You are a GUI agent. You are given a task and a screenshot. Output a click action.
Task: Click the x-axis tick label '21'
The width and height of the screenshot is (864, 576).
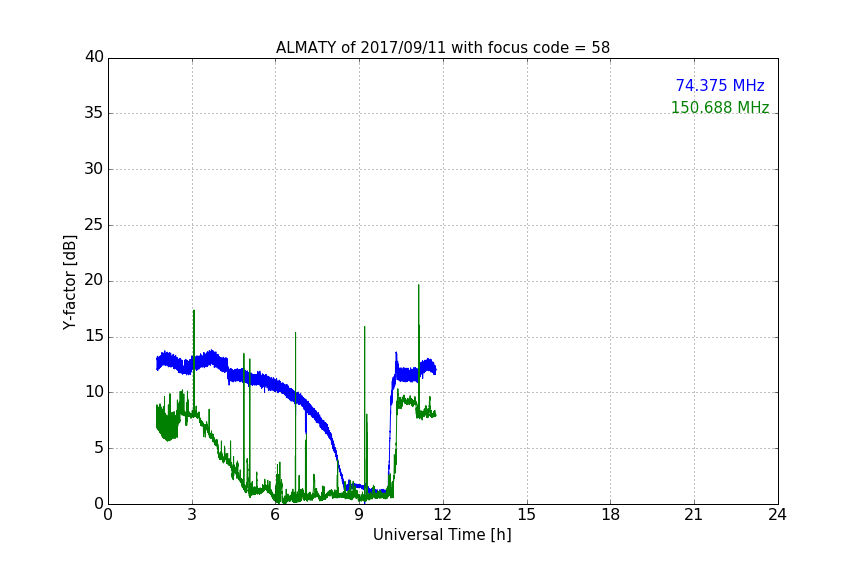pyautogui.click(x=694, y=515)
